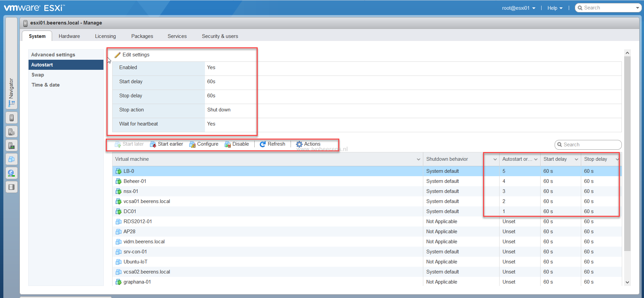This screenshot has height=298, width=644.
Task: Click host icon beside esxi01.beerens.local title
Action: point(25,23)
